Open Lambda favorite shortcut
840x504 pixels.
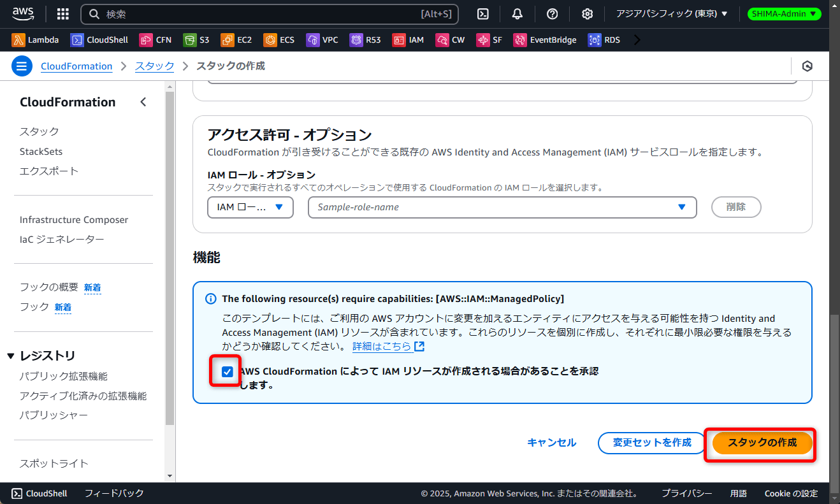[x=35, y=40]
